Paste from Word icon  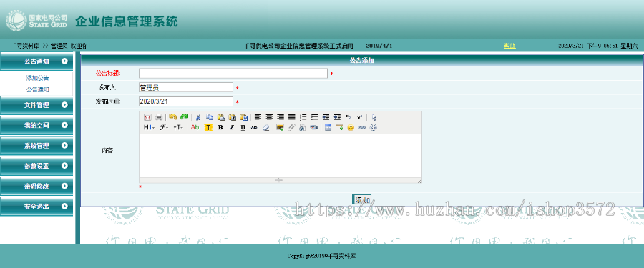point(243,117)
